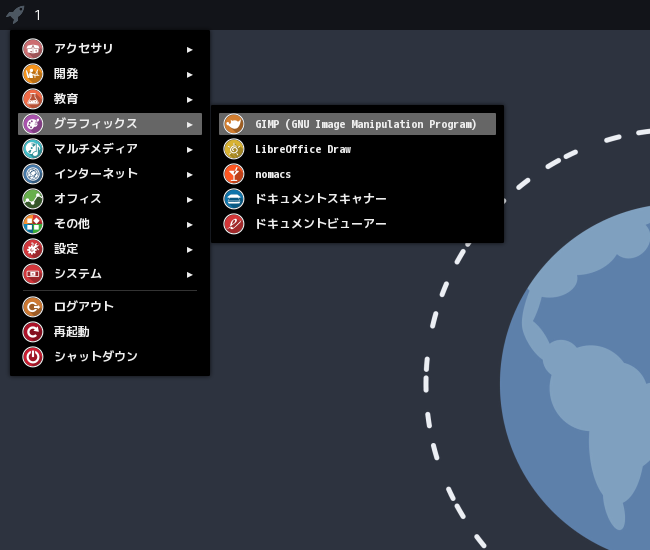The height and width of the screenshot is (550, 650).
Task: Click the オフィス chart icon
Action: click(x=33, y=199)
